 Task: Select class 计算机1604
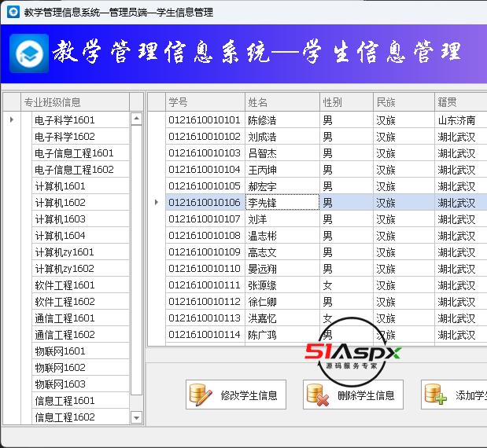(80, 235)
